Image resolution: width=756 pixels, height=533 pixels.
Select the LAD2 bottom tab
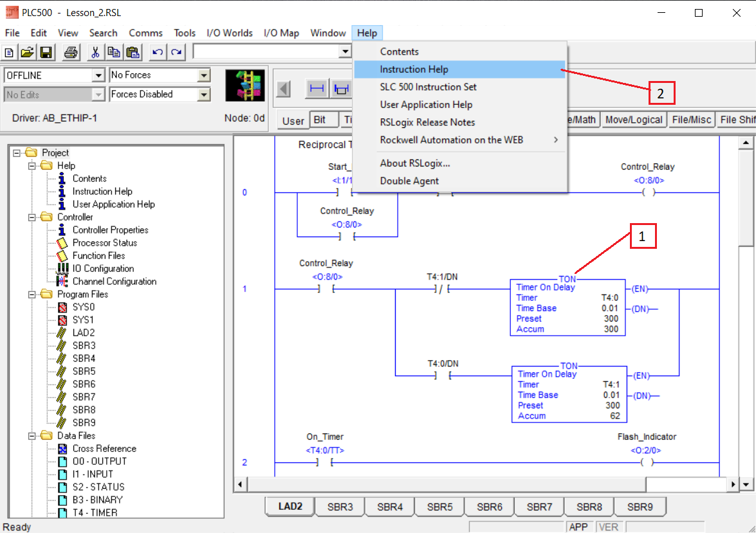tap(290, 507)
